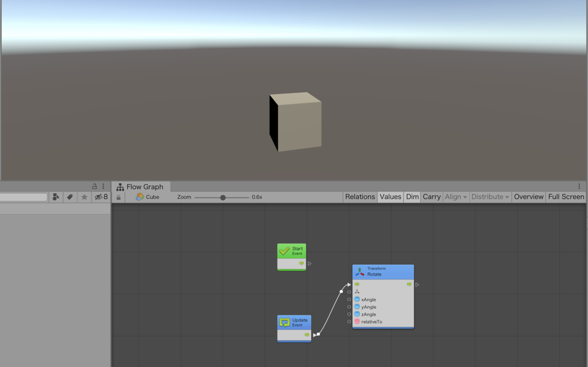This screenshot has height=367, width=588.
Task: Toggle the Flow Graph toolbar lock
Action: (x=118, y=197)
